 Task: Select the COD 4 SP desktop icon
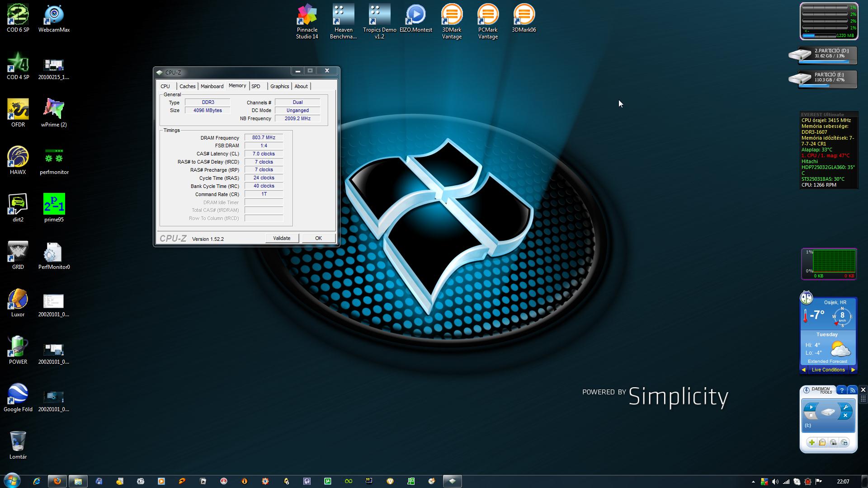point(18,66)
